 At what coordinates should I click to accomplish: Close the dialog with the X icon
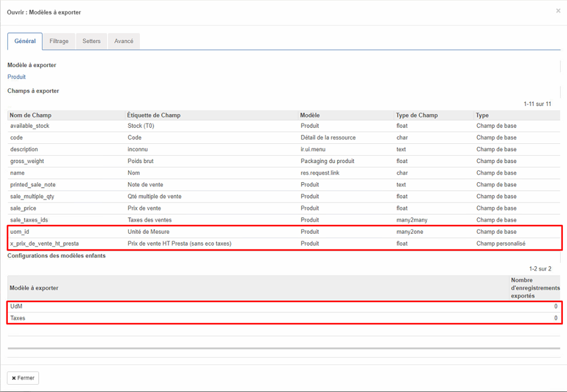pyautogui.click(x=558, y=11)
